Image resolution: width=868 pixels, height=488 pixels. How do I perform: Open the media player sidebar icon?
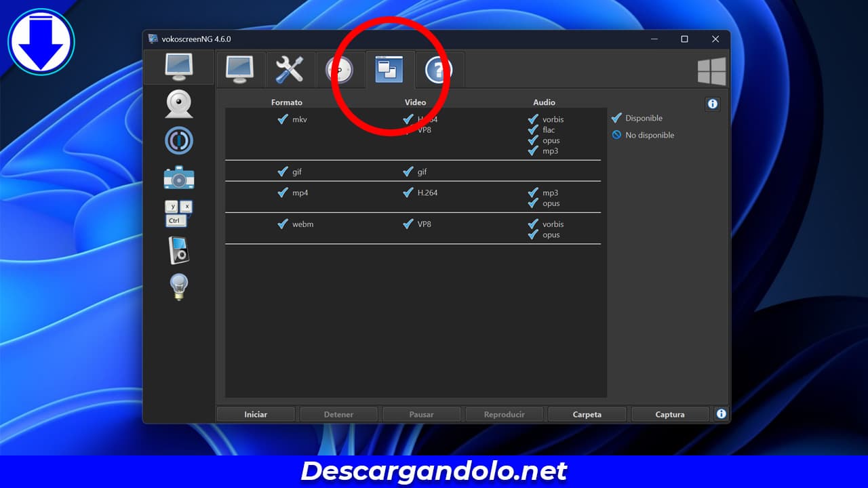(x=179, y=250)
